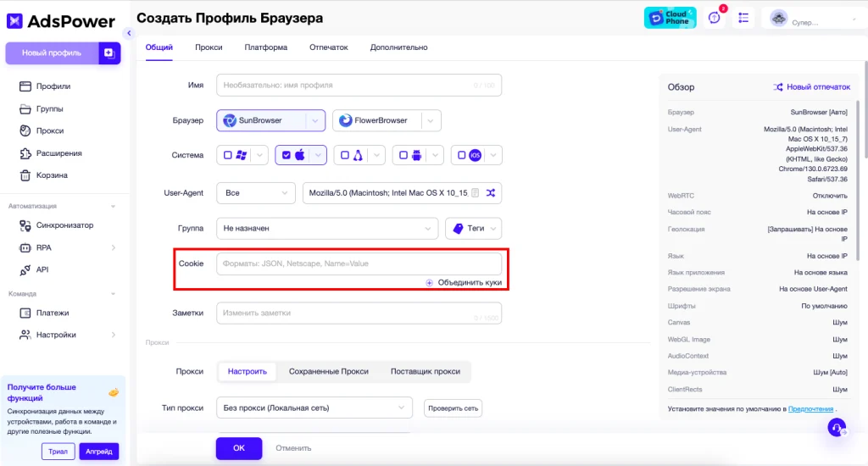Expand the RPA submenu arrow
Viewport: 868px width, 466px height.
[x=114, y=248]
